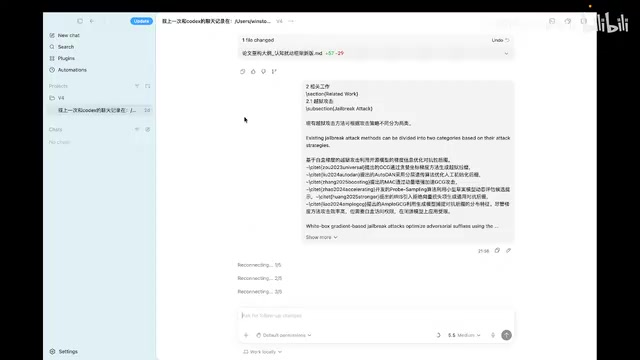Image resolution: width=640 pixels, height=360 pixels.
Task: Click the 'Reconnecting... 2/5' status line
Action: pyautogui.click(x=260, y=278)
